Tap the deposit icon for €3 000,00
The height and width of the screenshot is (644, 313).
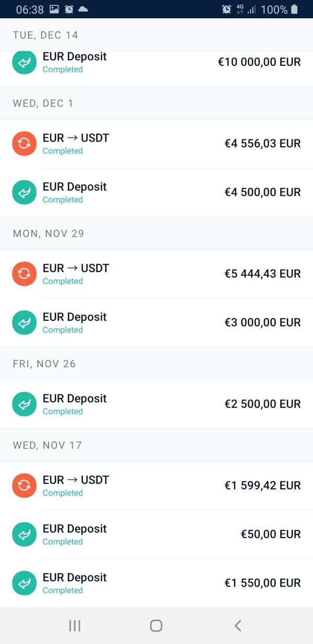click(24, 322)
